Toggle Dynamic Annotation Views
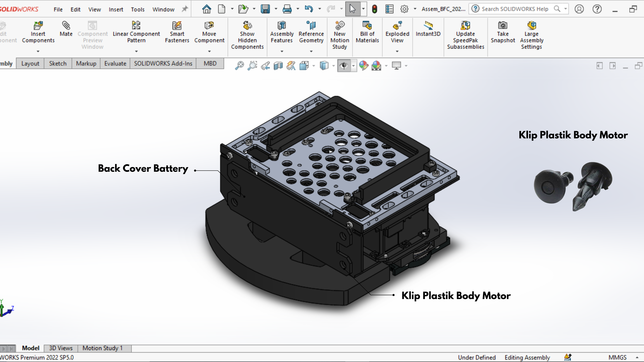The width and height of the screenshot is (644, 362). click(291, 66)
